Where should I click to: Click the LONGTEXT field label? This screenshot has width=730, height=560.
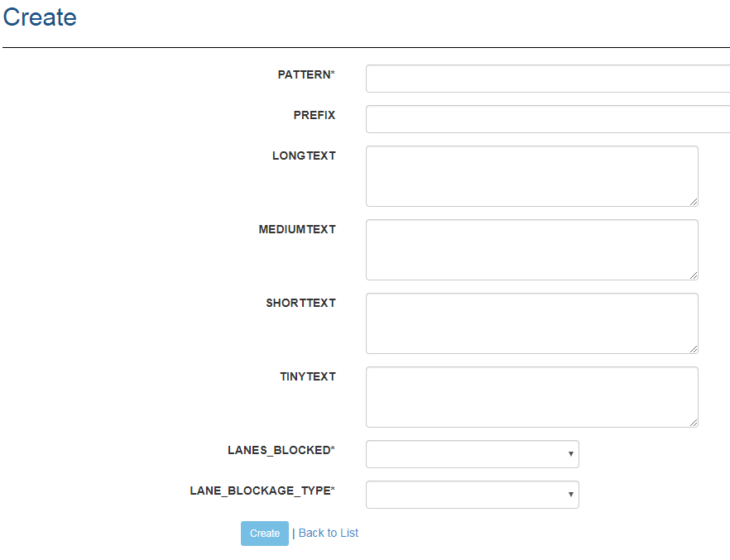(x=304, y=156)
